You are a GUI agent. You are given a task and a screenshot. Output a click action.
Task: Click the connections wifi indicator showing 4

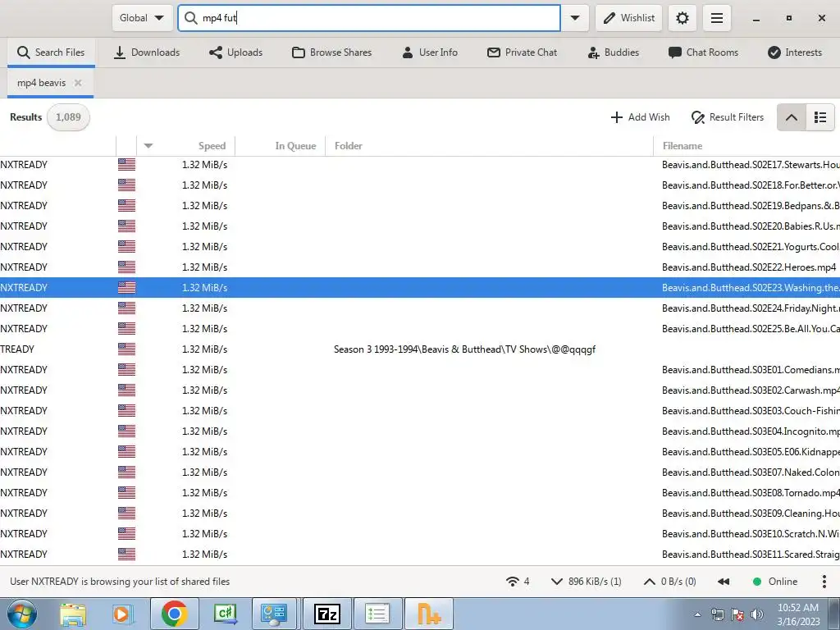(518, 582)
